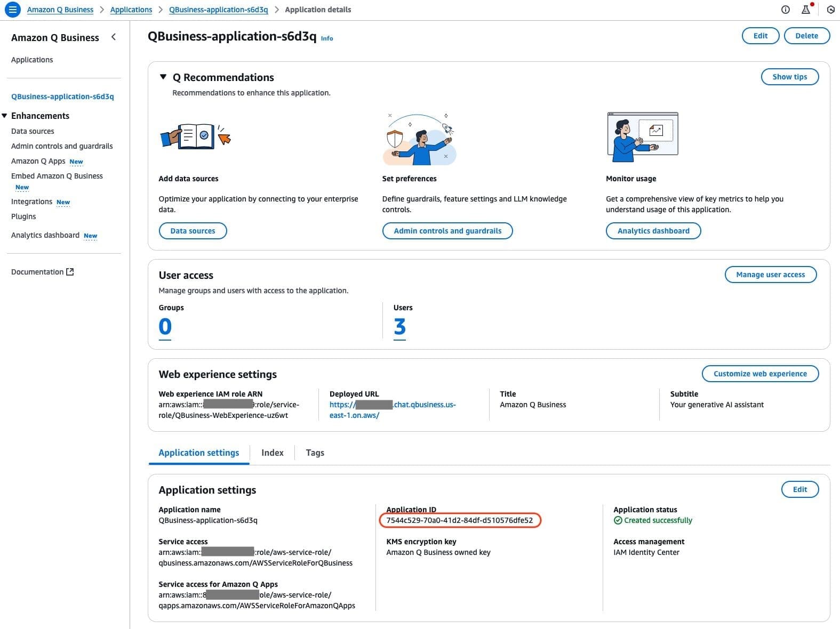Open the Users count 3 link

(x=400, y=327)
